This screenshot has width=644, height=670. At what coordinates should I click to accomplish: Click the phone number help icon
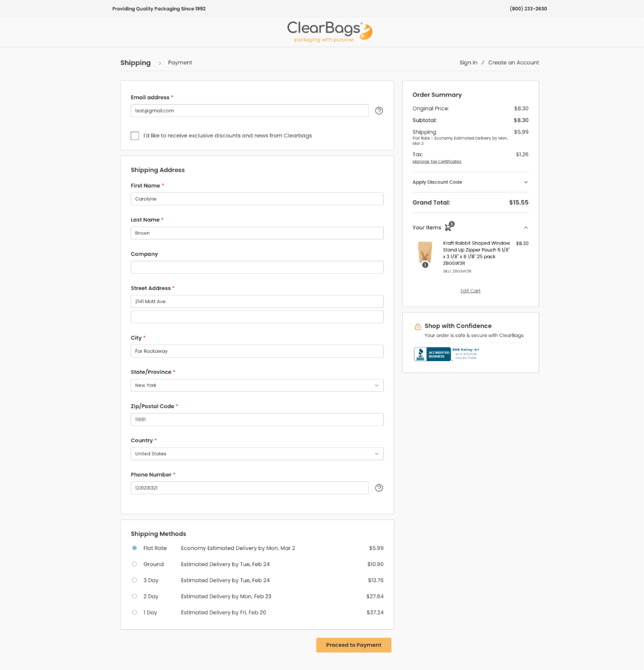click(379, 488)
